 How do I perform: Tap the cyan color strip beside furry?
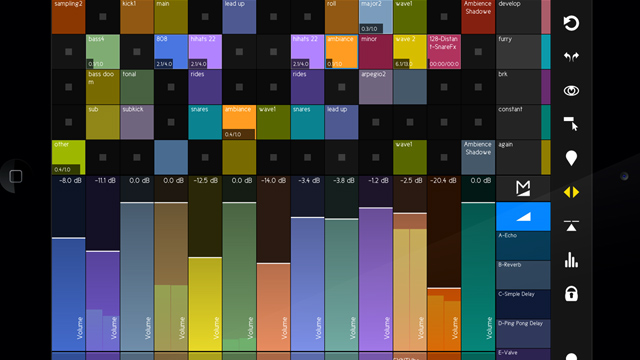coord(546,52)
